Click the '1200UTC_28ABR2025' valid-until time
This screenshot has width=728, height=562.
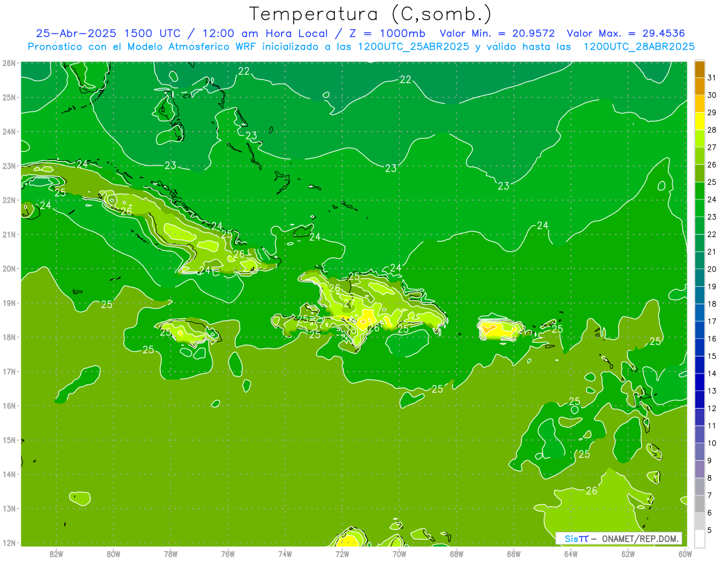tap(639, 47)
